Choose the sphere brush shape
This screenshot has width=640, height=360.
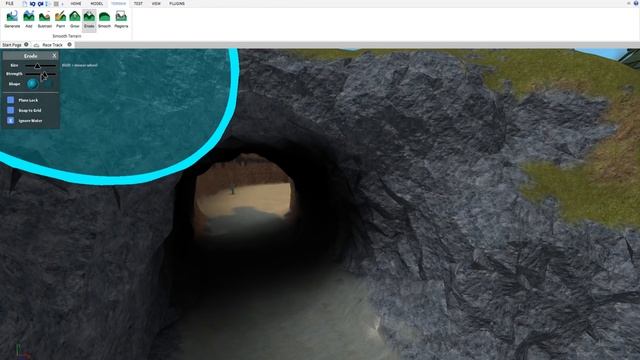click(32, 84)
